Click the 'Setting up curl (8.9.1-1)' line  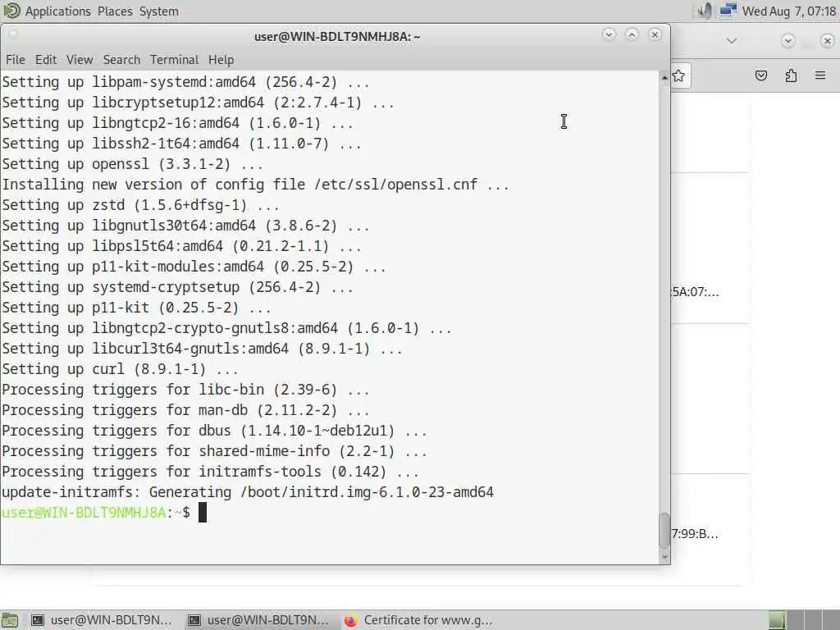(x=120, y=369)
